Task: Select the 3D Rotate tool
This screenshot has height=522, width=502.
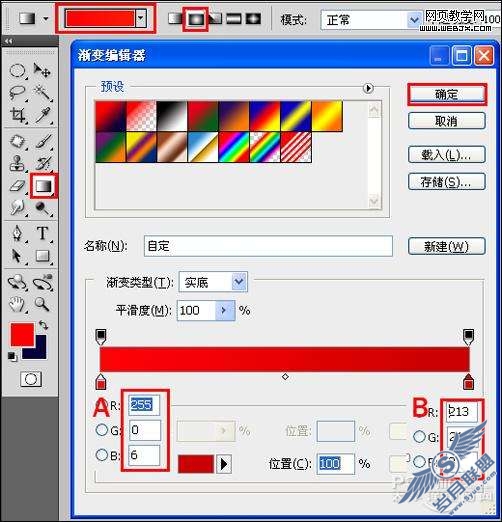Action: pyautogui.click(x=17, y=282)
